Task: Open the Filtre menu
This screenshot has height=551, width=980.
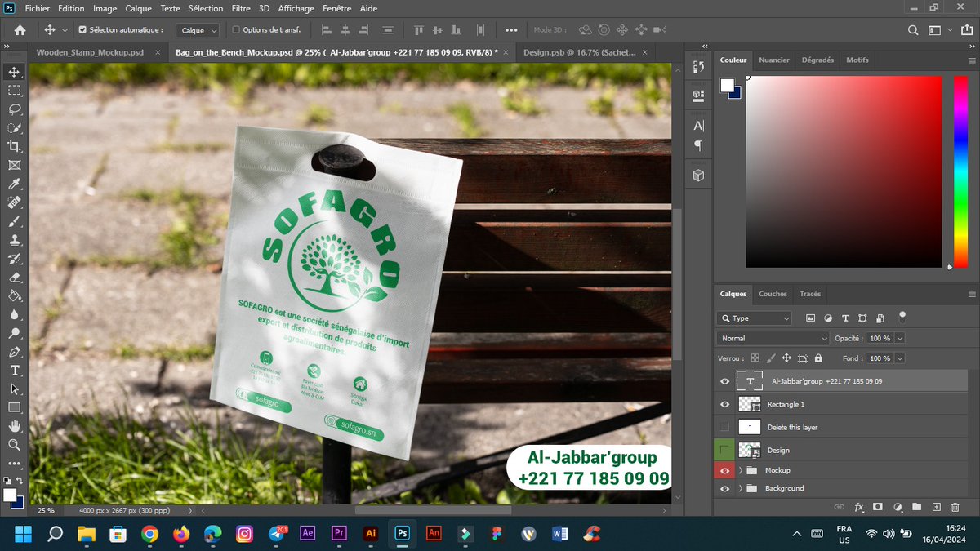Action: 241,8
